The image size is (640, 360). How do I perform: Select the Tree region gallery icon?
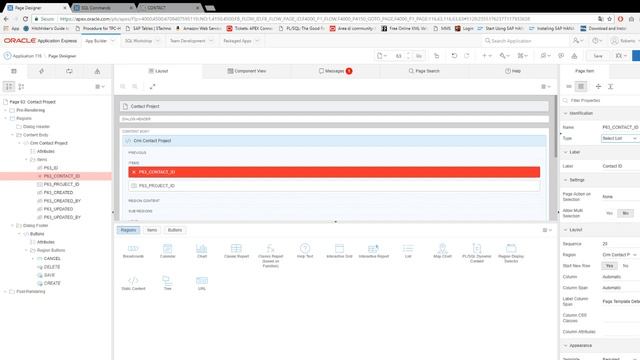point(167,283)
